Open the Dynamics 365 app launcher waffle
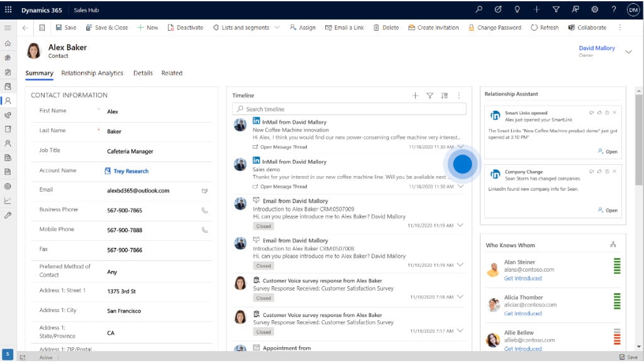The image size is (644, 363). click(8, 10)
